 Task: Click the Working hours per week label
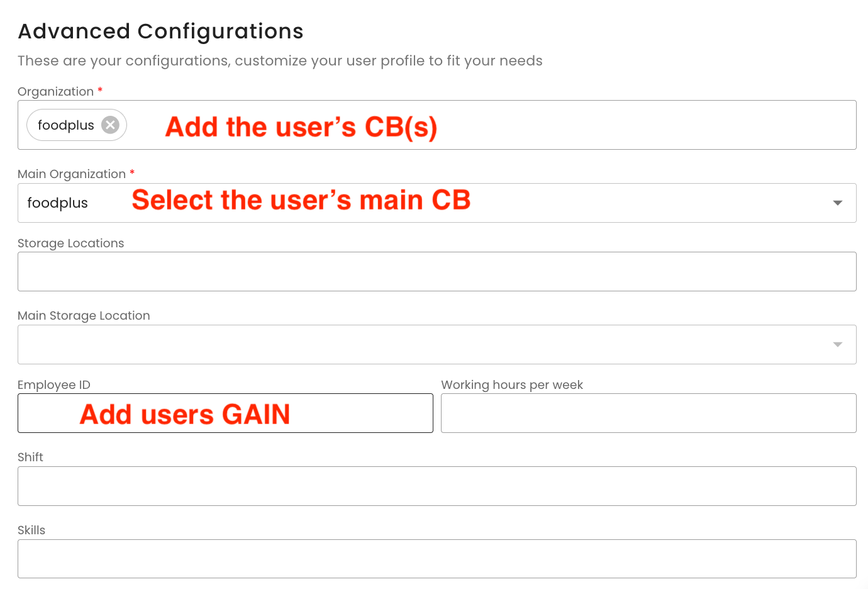pyautogui.click(x=512, y=385)
